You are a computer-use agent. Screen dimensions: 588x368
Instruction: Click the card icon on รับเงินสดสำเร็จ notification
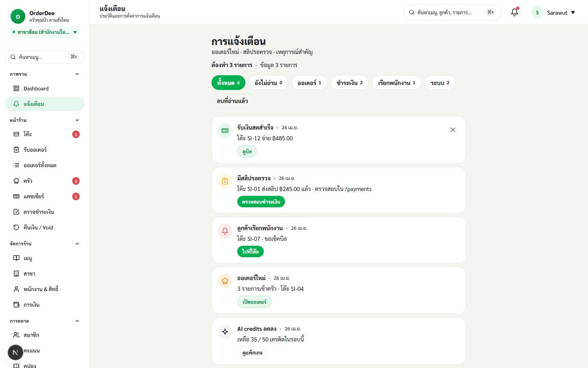pyautogui.click(x=225, y=130)
